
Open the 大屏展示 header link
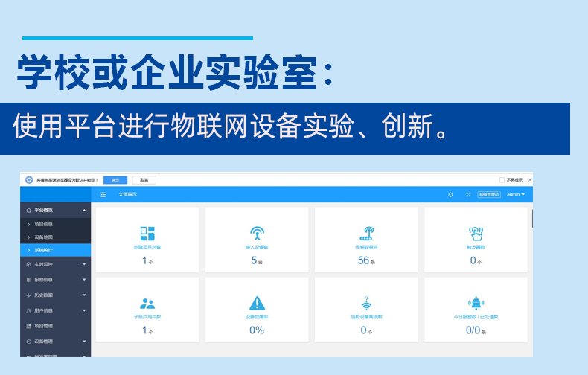coord(127,195)
